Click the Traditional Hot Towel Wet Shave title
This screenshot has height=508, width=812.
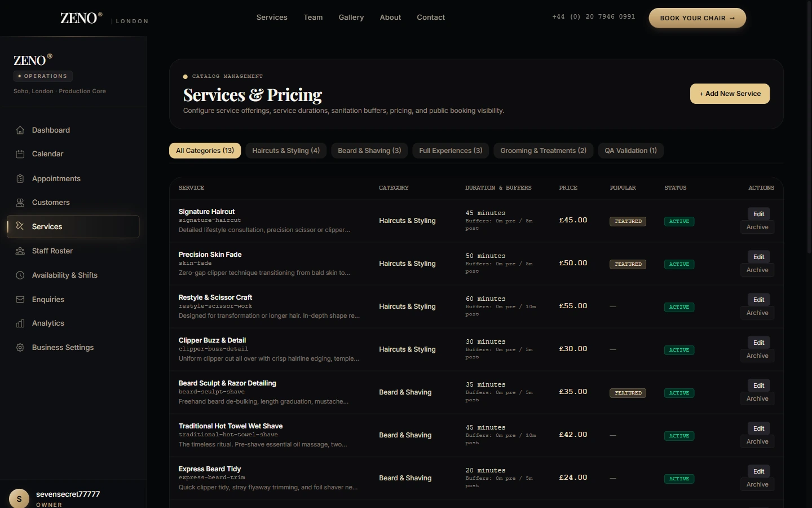click(231, 426)
